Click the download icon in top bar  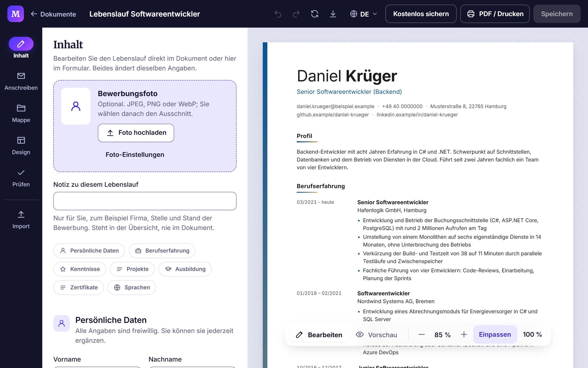tap(333, 14)
